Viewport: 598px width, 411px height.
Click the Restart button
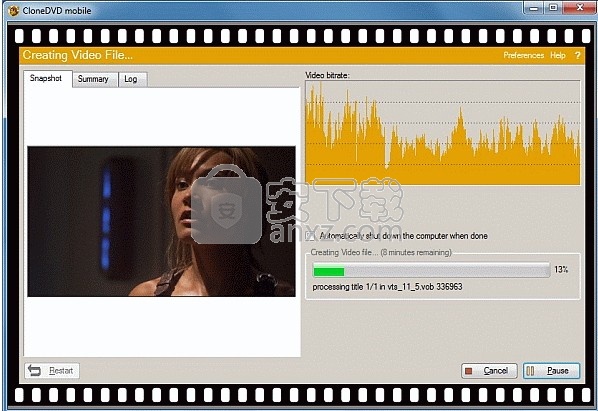point(52,371)
